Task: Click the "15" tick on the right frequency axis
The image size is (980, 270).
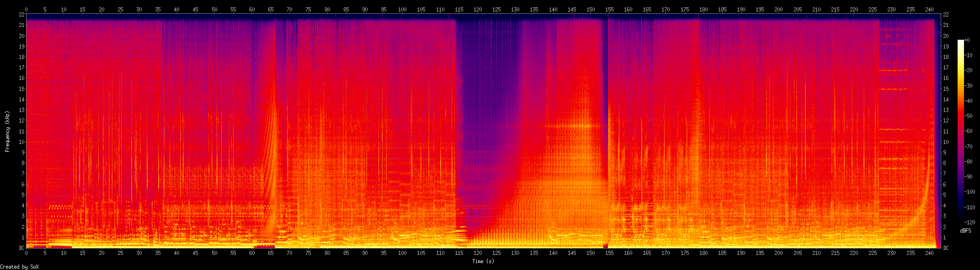Action: (946, 89)
